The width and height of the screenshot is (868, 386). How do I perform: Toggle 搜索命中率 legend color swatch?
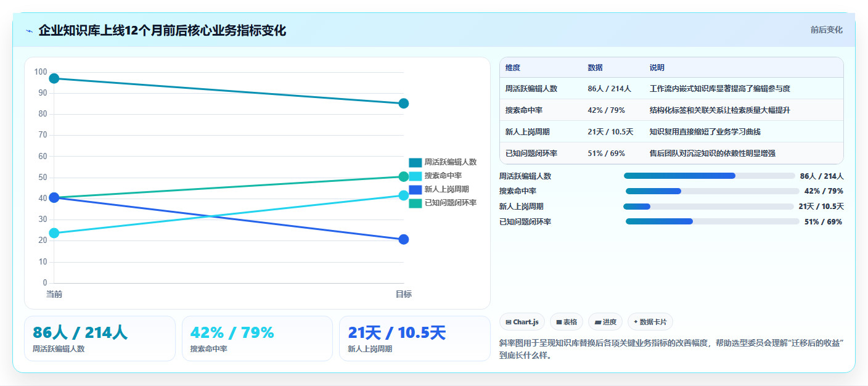416,176
